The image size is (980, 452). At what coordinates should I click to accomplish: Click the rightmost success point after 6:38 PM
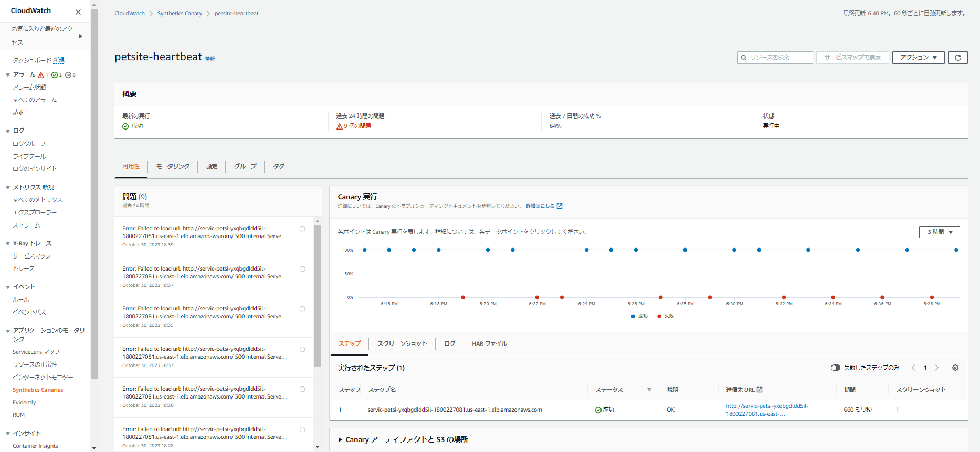[956, 250]
